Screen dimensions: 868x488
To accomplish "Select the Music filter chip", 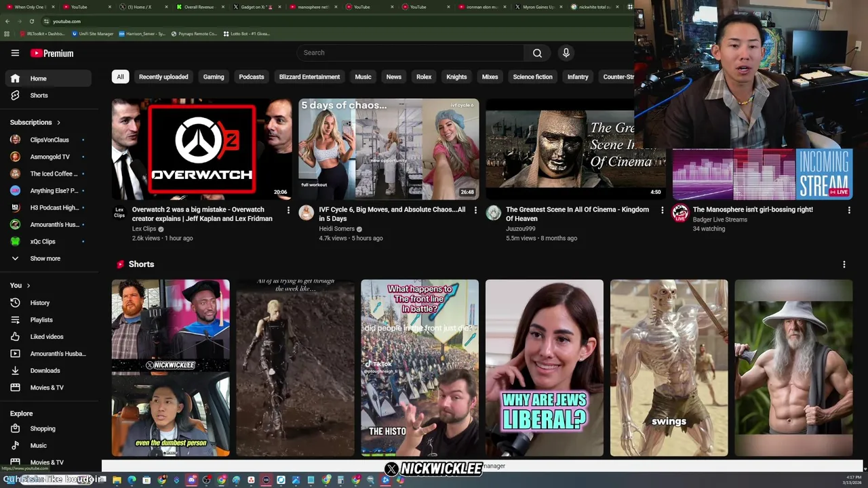I will (363, 77).
